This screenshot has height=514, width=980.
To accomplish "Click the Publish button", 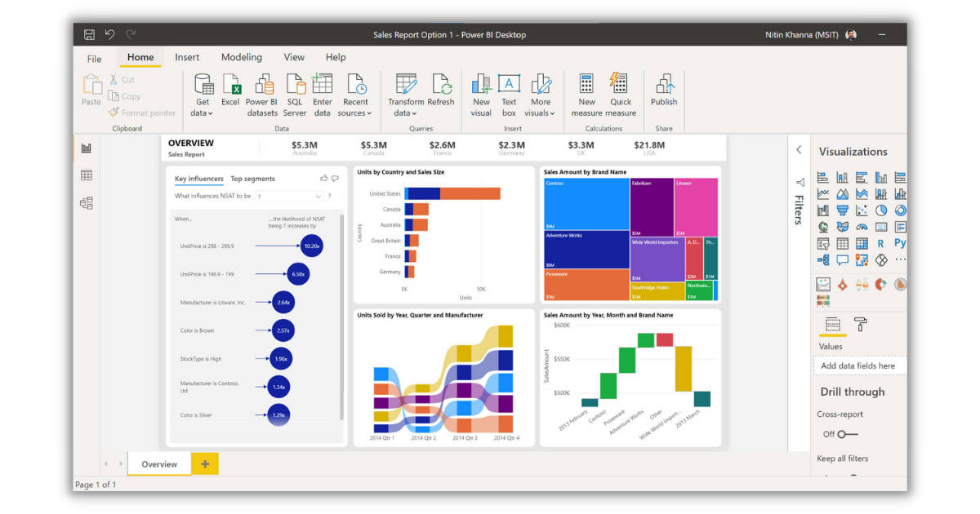I will (664, 91).
